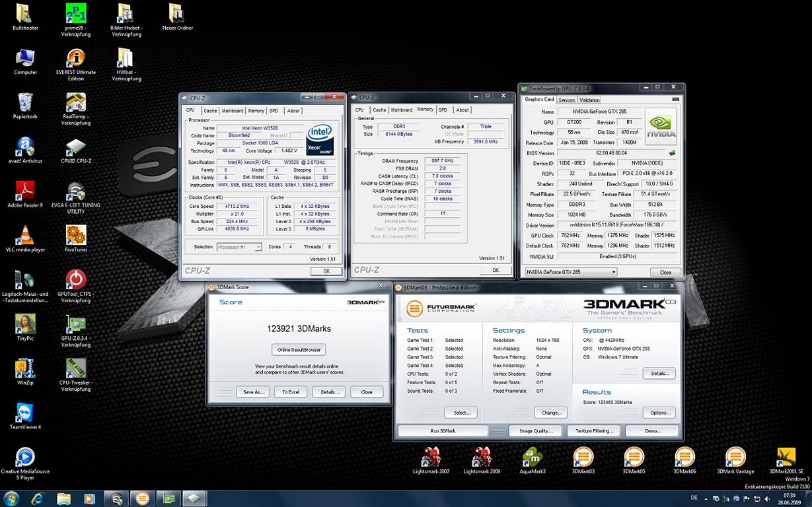Screen dimensions: 812x507
Task: Click system Details button in 3DMark03
Action: (x=659, y=373)
